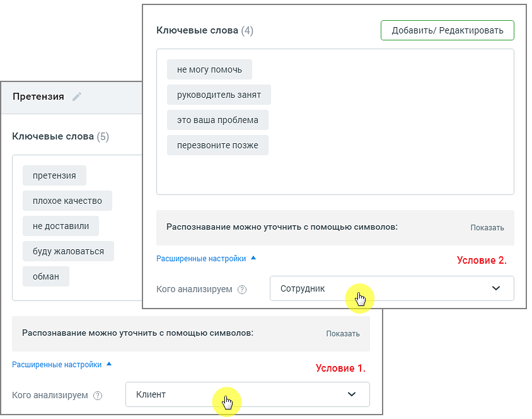This screenshot has width=532, height=419.
Task: Click the 'Ключевые слова (5)' heading
Action: (x=61, y=136)
